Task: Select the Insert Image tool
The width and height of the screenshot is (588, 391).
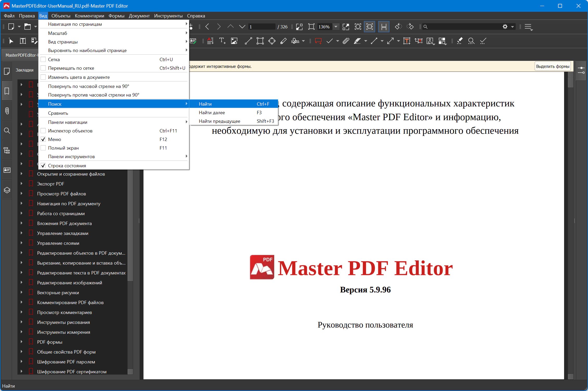Action: (x=234, y=41)
